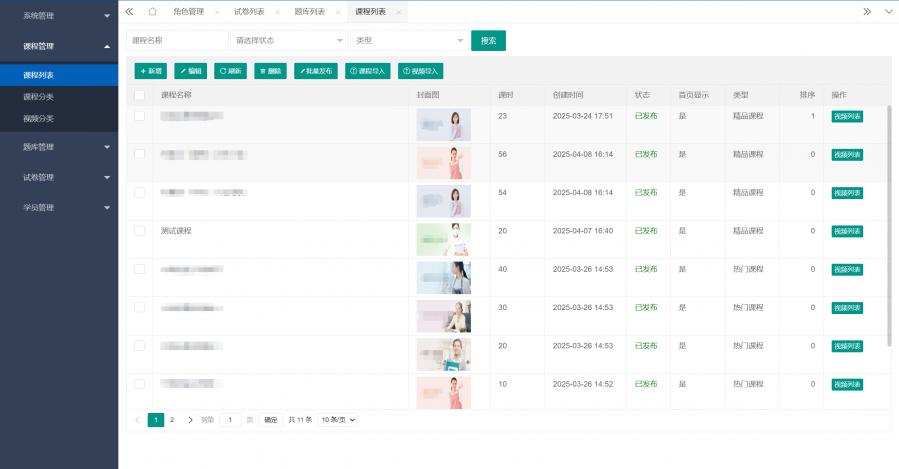Viewport: 899px width, 469px height.
Task: Expand the 题库管理 sidebar menu
Action: pos(59,147)
